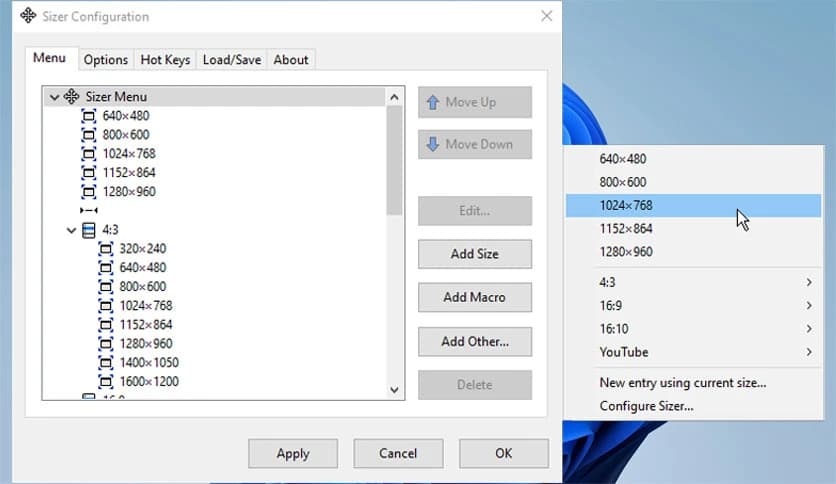Viewport: 836px width, 484px height.
Task: Click the 1600×1200 size icon in 4:3 group
Action: coord(106,382)
